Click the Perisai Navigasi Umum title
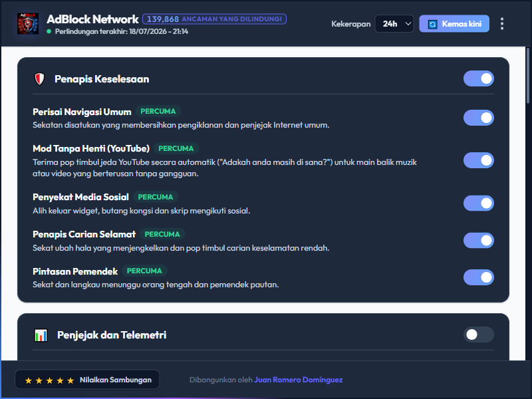Viewport: 532px width, 399px height. (82, 112)
